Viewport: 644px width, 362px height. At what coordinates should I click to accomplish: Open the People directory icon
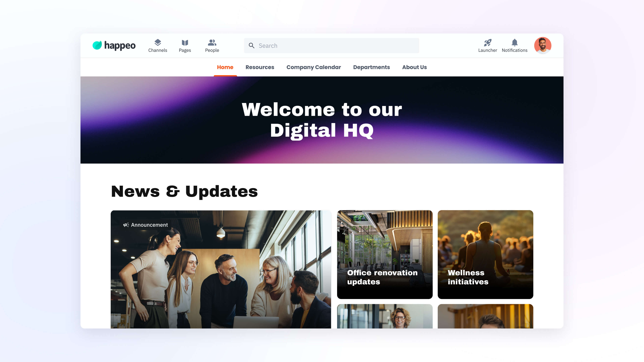click(x=212, y=43)
